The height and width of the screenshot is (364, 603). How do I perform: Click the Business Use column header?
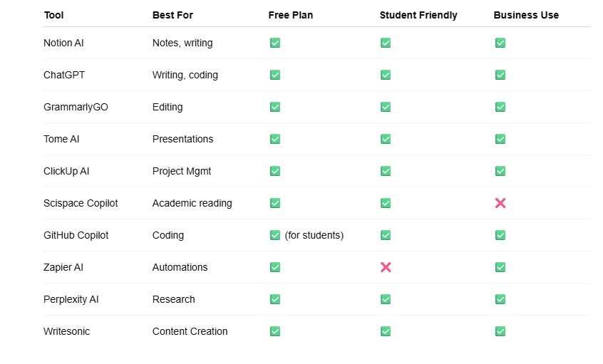(526, 15)
